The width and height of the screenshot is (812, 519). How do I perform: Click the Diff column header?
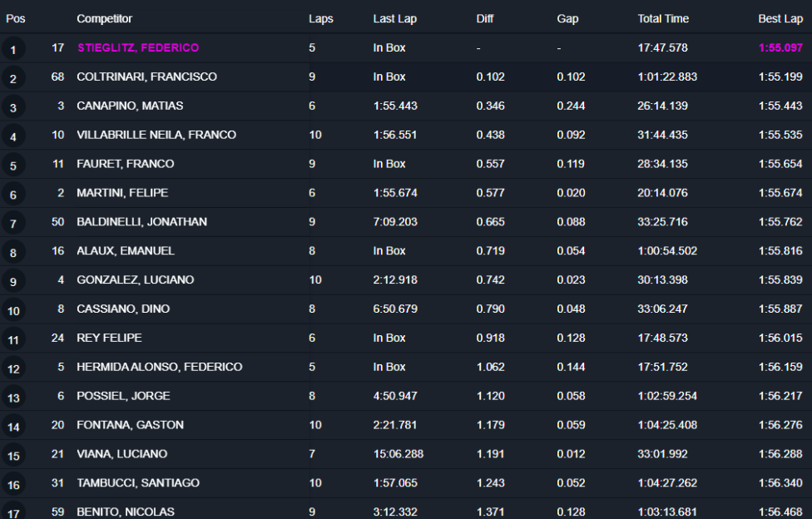point(485,18)
